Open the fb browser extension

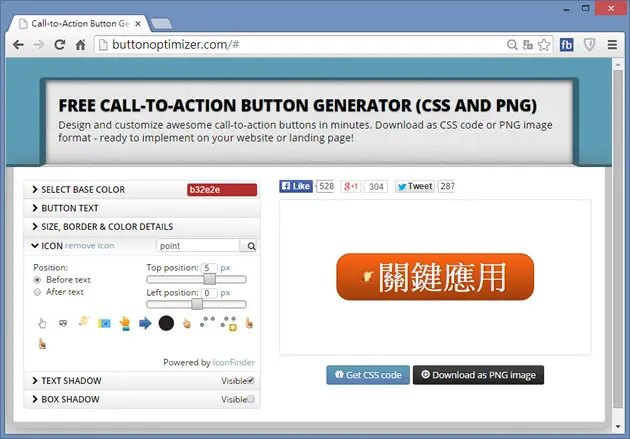coord(567,45)
